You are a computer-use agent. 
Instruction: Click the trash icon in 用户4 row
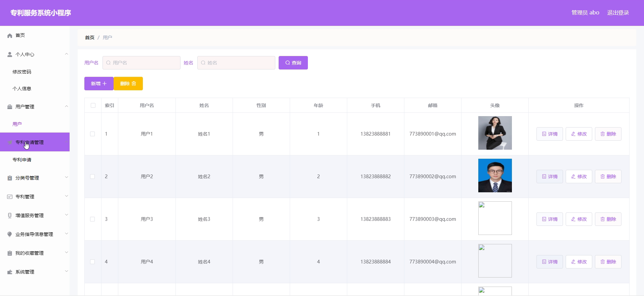[603, 262]
